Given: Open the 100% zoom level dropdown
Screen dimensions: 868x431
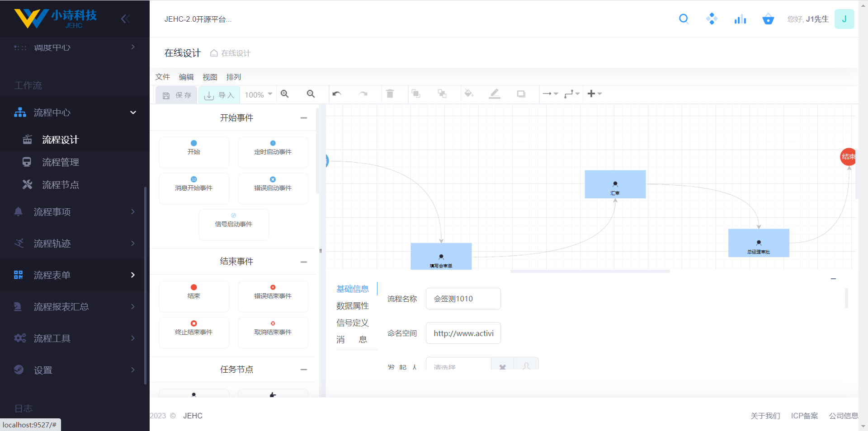Looking at the screenshot, I should (259, 95).
